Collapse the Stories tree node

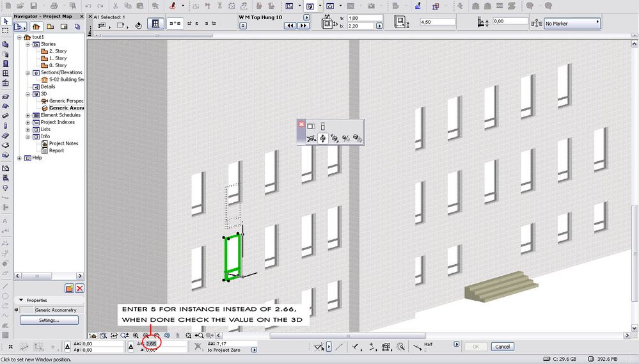click(28, 44)
